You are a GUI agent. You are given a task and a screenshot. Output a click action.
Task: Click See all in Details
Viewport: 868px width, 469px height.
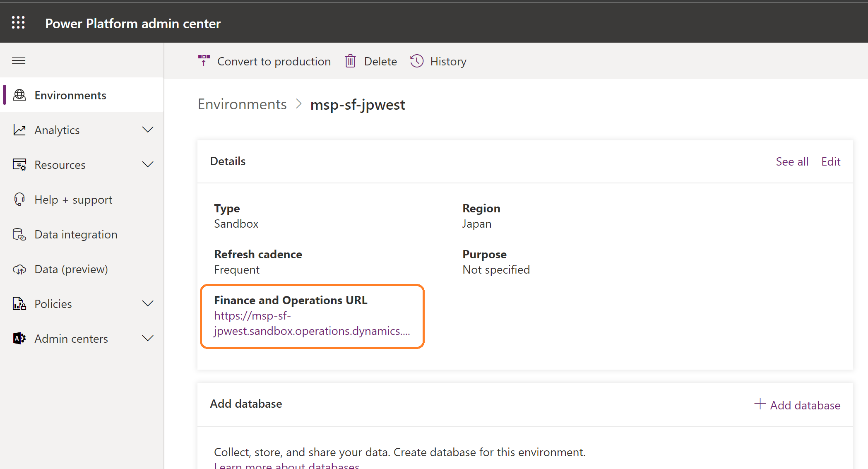792,161
